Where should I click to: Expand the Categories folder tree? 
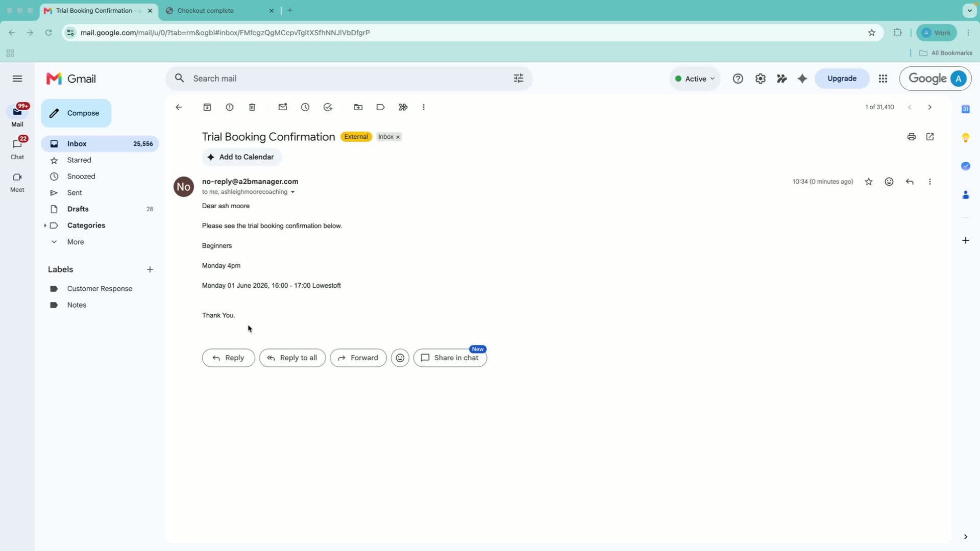point(45,226)
